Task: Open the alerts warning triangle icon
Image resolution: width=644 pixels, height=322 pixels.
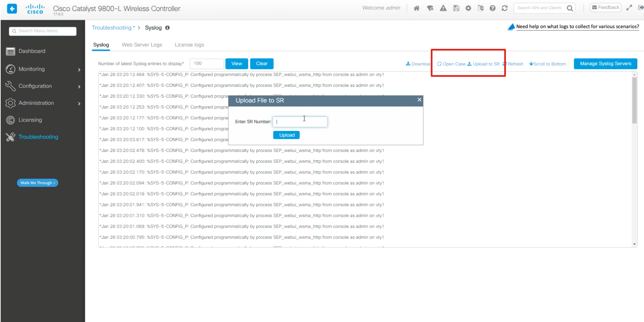Action: click(443, 8)
